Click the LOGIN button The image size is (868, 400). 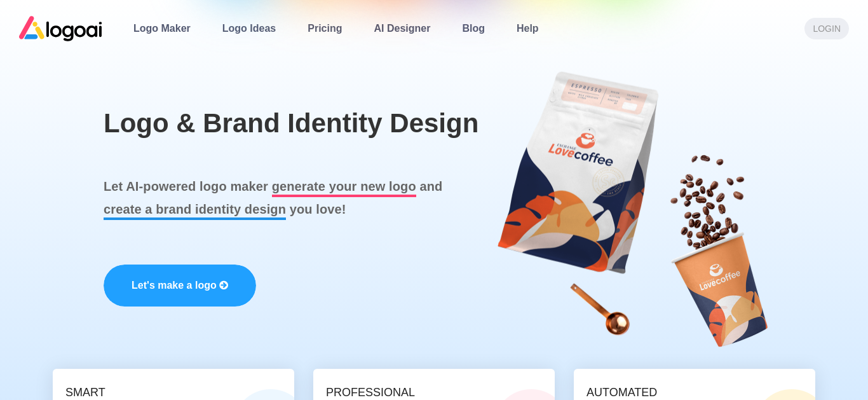pyautogui.click(x=827, y=29)
